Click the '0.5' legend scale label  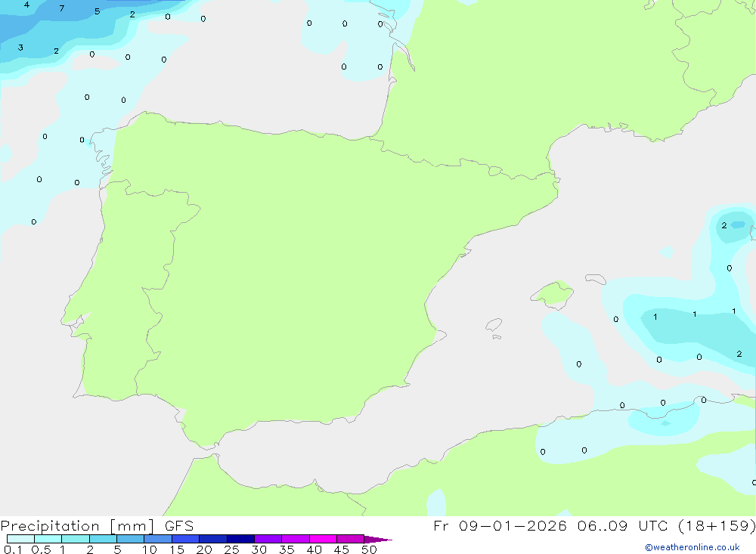(41, 549)
